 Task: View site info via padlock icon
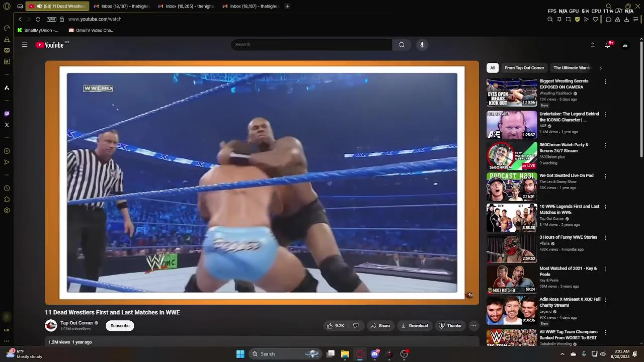click(x=62, y=19)
